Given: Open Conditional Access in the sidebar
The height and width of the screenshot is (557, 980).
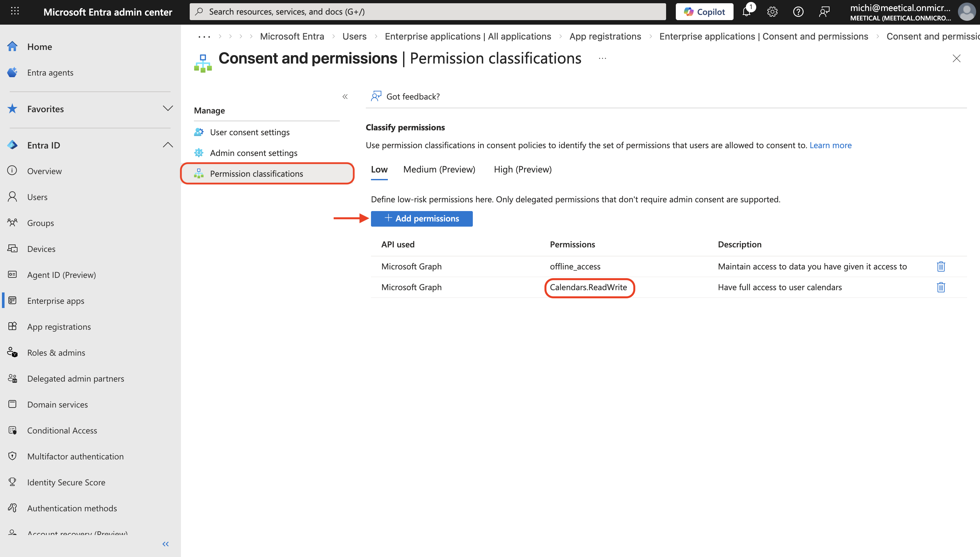Looking at the screenshot, I should click(x=62, y=430).
